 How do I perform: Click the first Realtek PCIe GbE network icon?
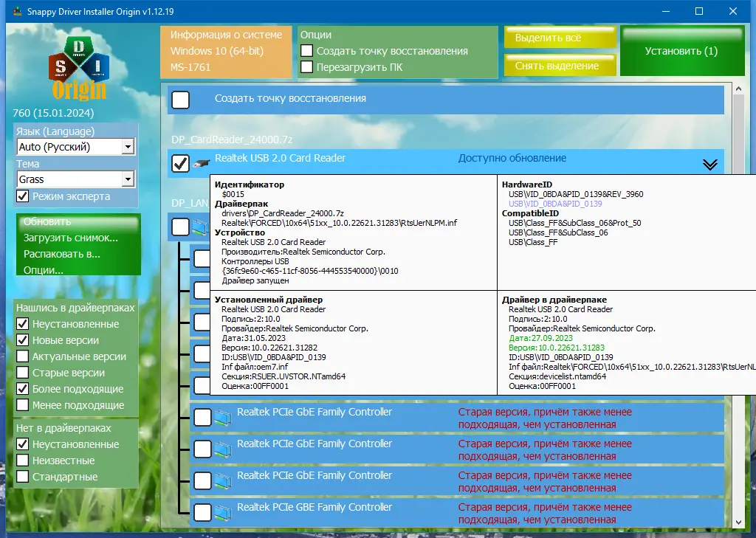[223, 417]
